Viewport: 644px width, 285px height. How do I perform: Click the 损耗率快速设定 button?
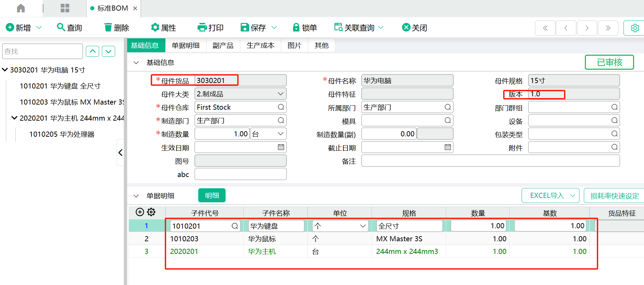pos(614,195)
